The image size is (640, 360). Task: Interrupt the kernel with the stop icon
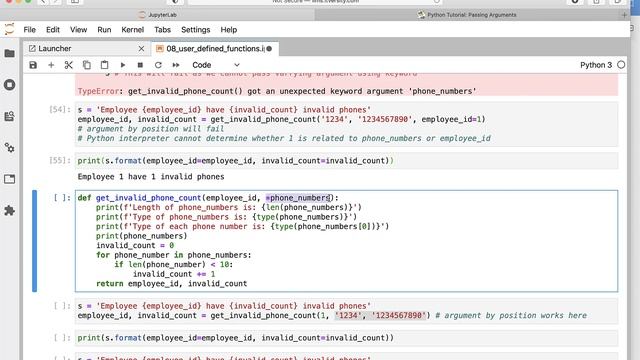coord(140,65)
